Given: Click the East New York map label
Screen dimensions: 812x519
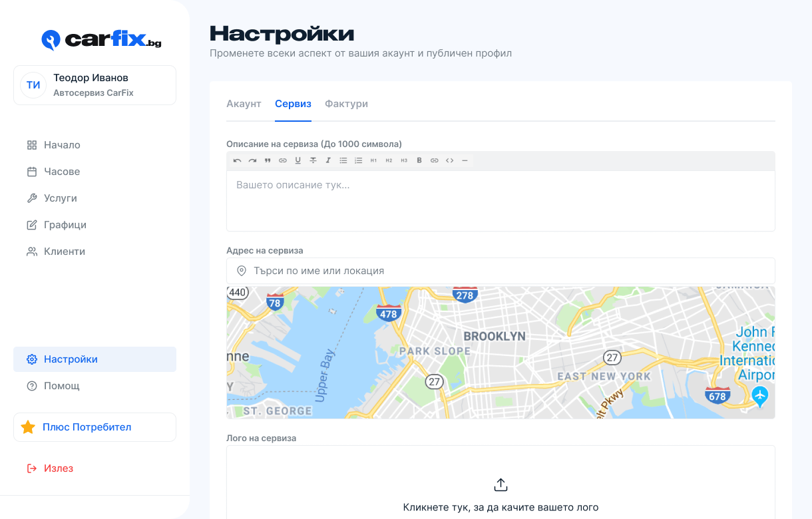Looking at the screenshot, I should pos(604,377).
